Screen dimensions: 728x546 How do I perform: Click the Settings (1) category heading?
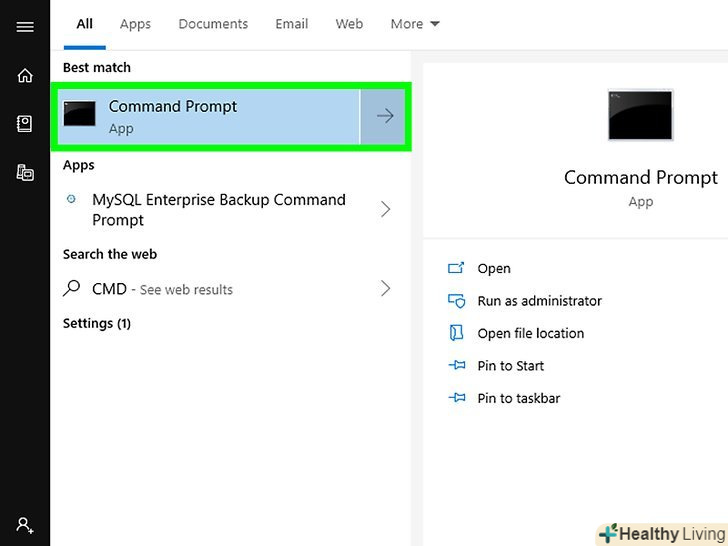point(97,323)
